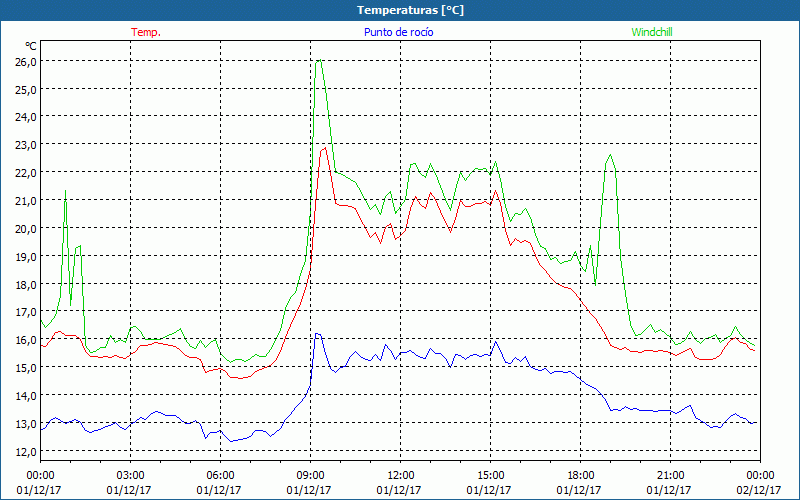Click the 15:00 time label on x-axis
The width and height of the screenshot is (800, 500).
(x=490, y=476)
